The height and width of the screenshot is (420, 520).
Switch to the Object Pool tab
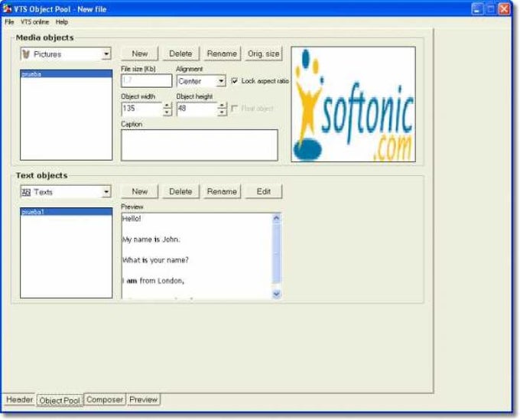tap(60, 400)
